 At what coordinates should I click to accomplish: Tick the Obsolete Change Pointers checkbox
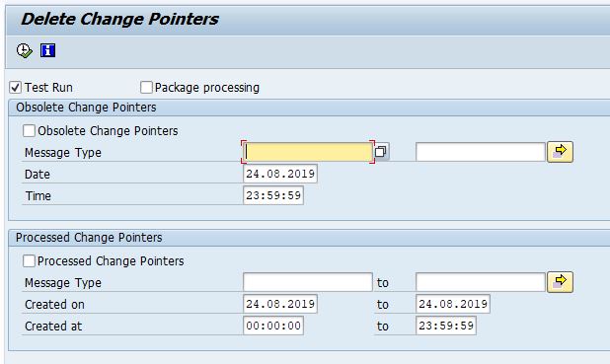(x=29, y=130)
